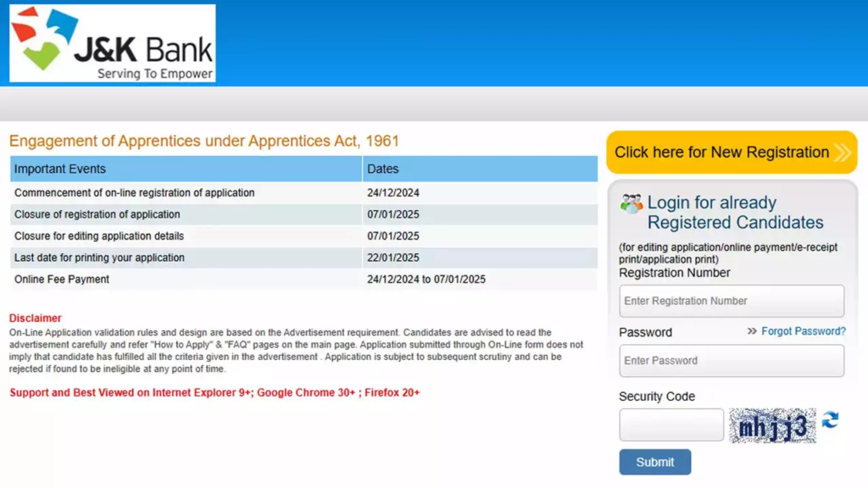Click the date beside Closure of registration
This screenshot has height=488, width=868.
point(393,214)
